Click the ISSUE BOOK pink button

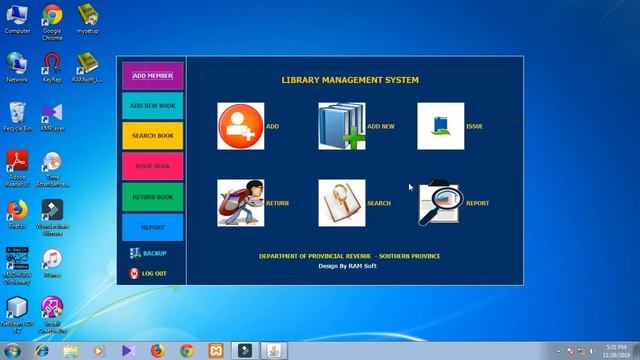point(153,167)
